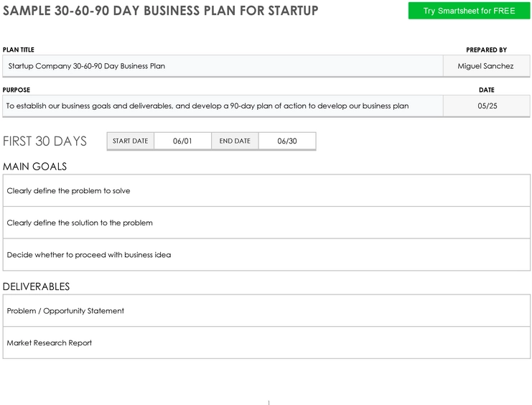Select the Plan Title field 'Startup Company 30-60-90 Day Business Plan'

[223, 66]
